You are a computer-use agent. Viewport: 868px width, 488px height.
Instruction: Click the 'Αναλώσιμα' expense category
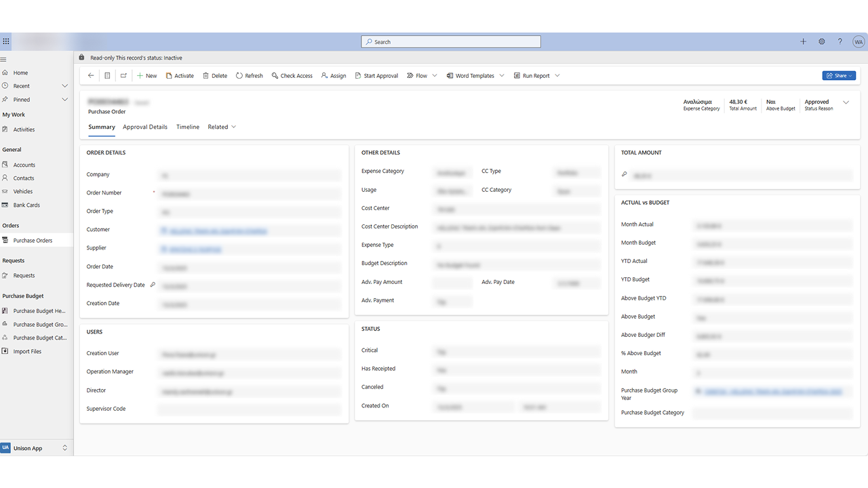(697, 102)
